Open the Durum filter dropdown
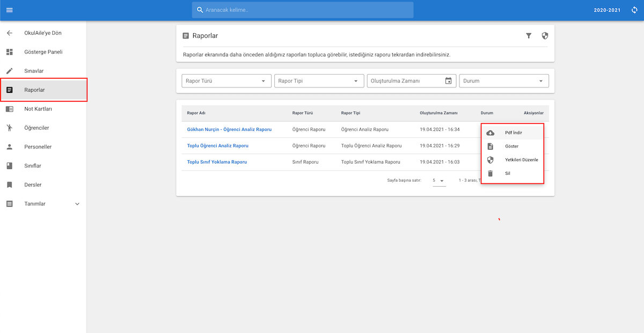Image resolution: width=644 pixels, height=333 pixels. (504, 81)
